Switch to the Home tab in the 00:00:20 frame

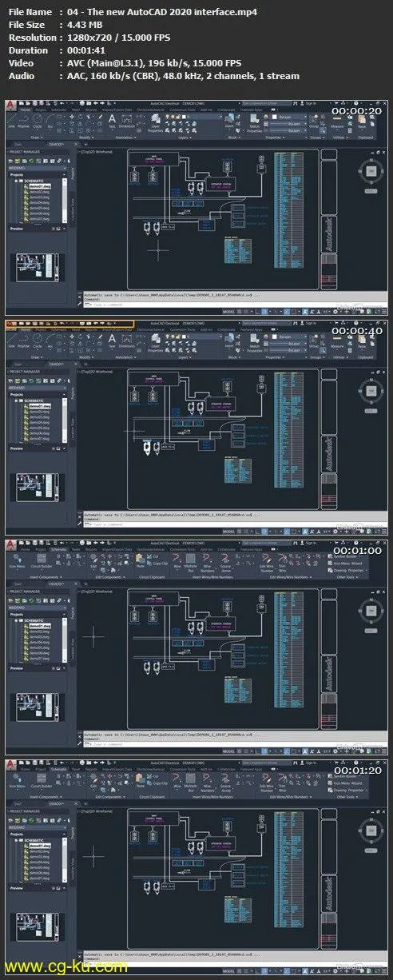pos(25,110)
